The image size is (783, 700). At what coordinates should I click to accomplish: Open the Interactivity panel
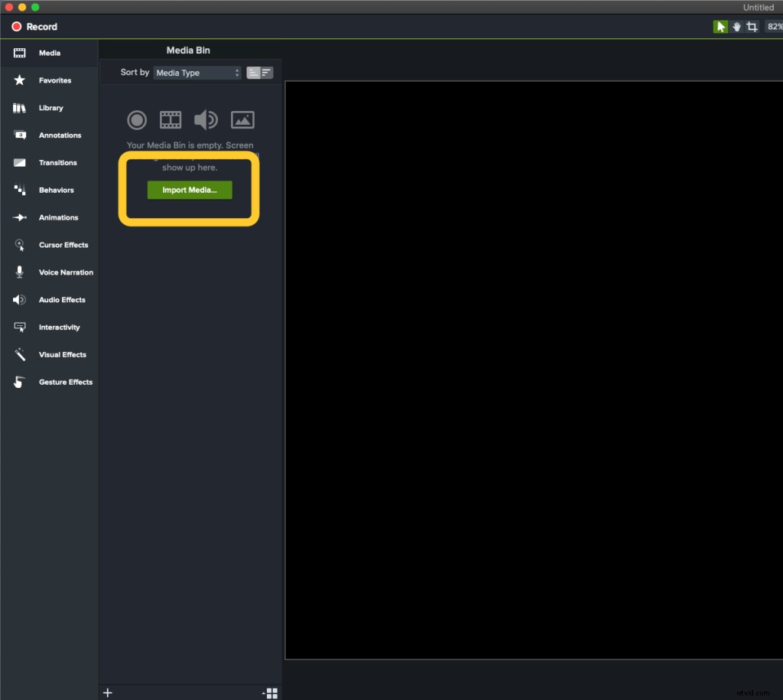pyautogui.click(x=19, y=327)
